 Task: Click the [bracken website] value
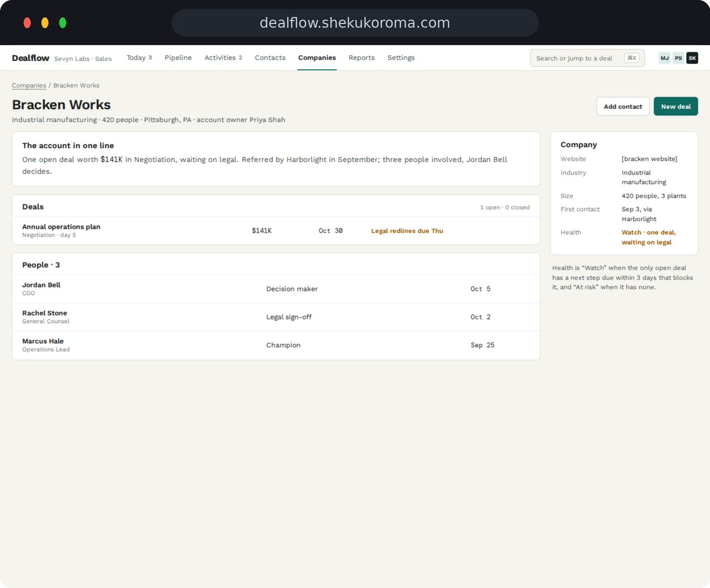tap(649, 159)
